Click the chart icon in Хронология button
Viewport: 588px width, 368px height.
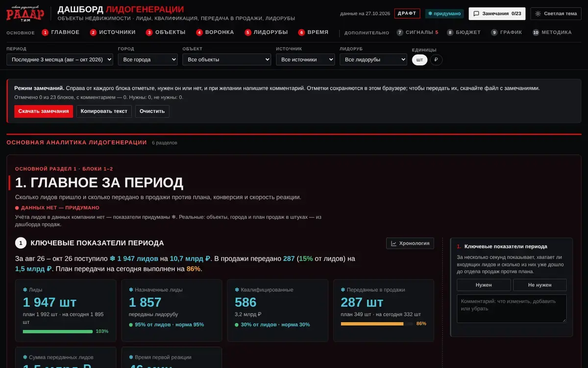[393, 243]
